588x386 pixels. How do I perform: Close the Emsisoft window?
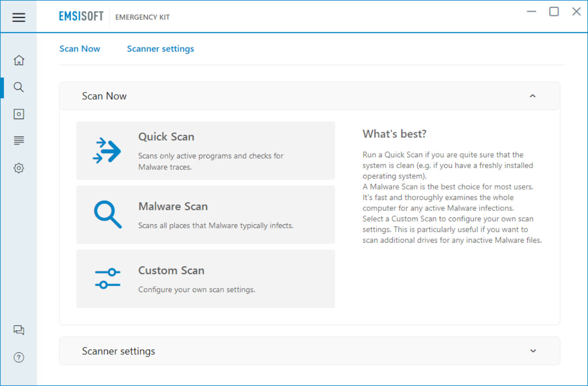click(x=576, y=12)
